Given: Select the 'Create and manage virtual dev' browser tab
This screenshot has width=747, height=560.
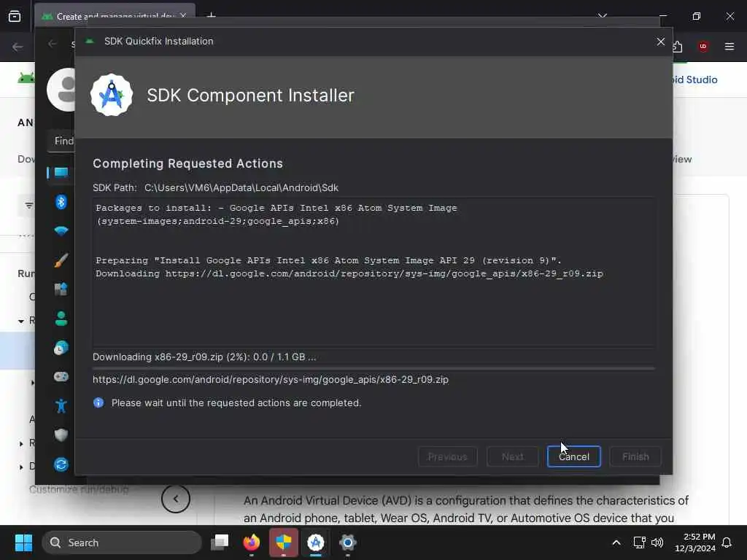Looking at the screenshot, I should [115, 16].
